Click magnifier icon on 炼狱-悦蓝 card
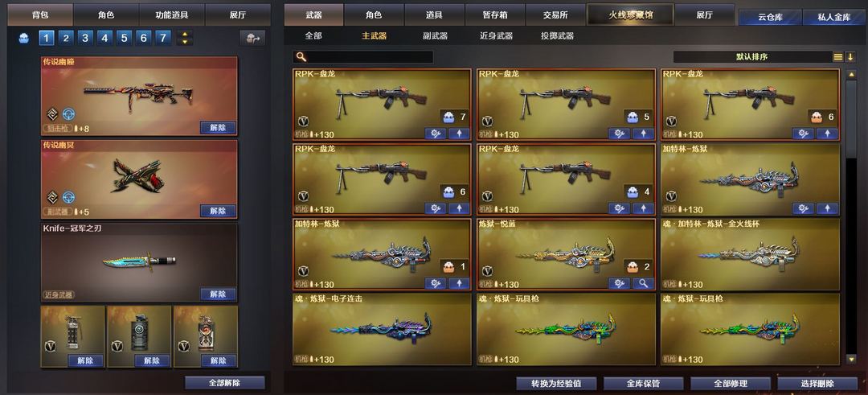This screenshot has width=868, height=395. (x=643, y=283)
